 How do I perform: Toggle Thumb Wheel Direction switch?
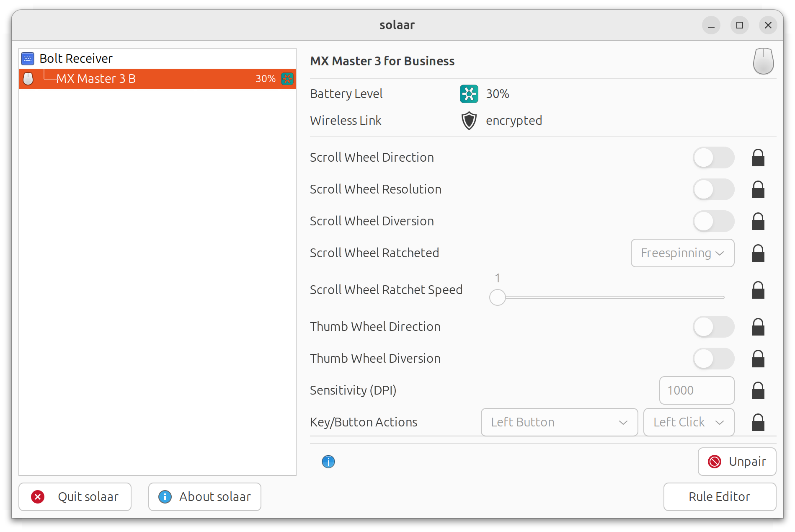713,327
